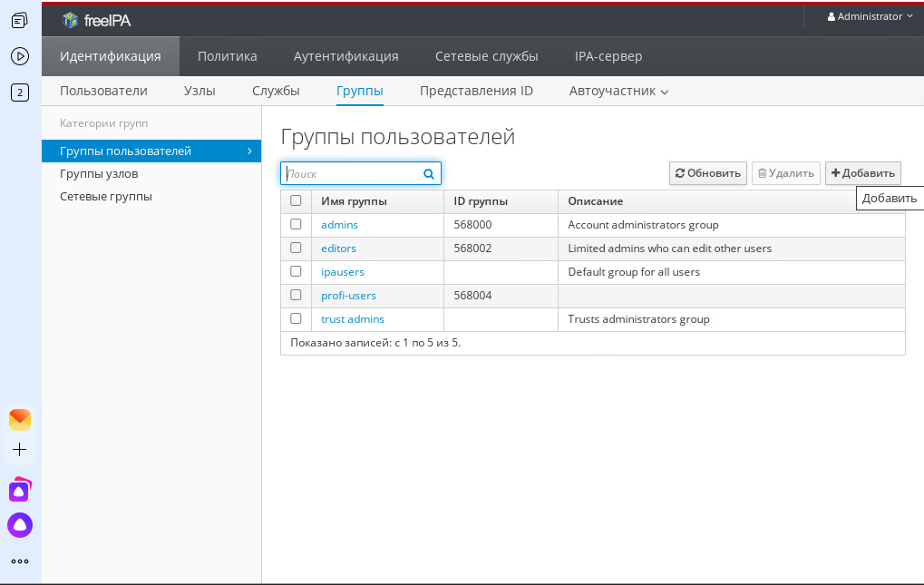
Task: Click the trash icon on Удалить button
Action: [x=762, y=172]
